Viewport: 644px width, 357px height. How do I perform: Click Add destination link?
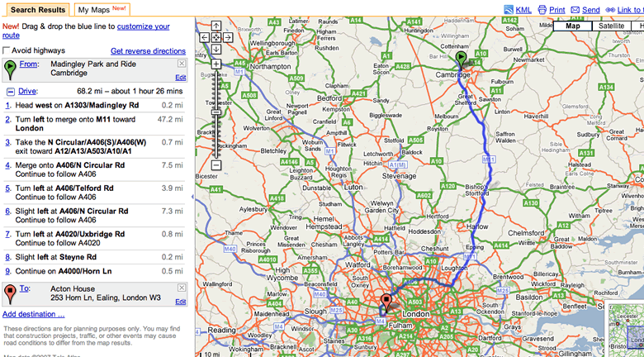click(33, 314)
